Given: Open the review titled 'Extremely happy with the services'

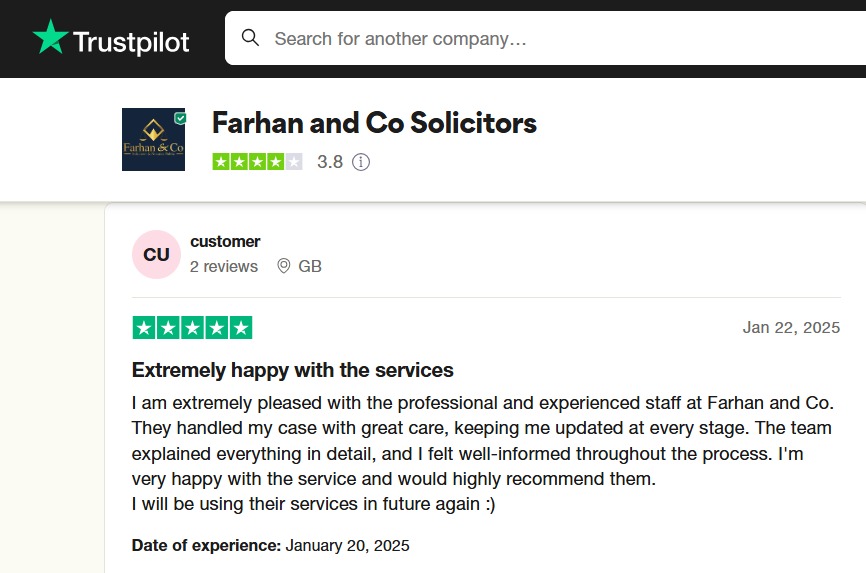Looking at the screenshot, I should tap(293, 370).
